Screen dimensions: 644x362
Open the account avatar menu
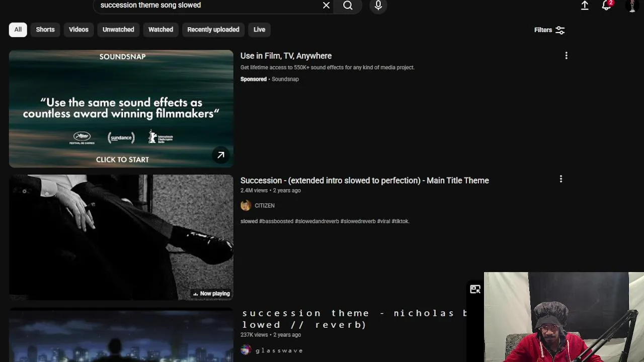point(632,5)
